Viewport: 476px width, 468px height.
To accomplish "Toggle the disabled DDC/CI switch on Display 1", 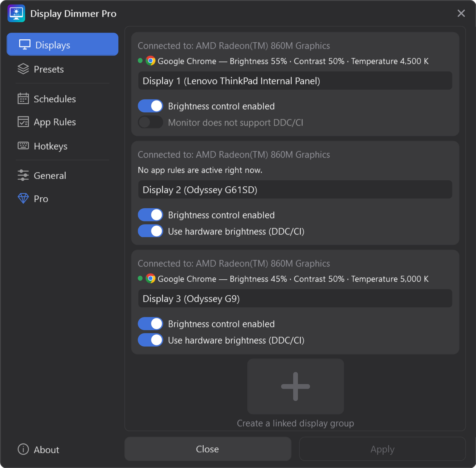I will [150, 122].
